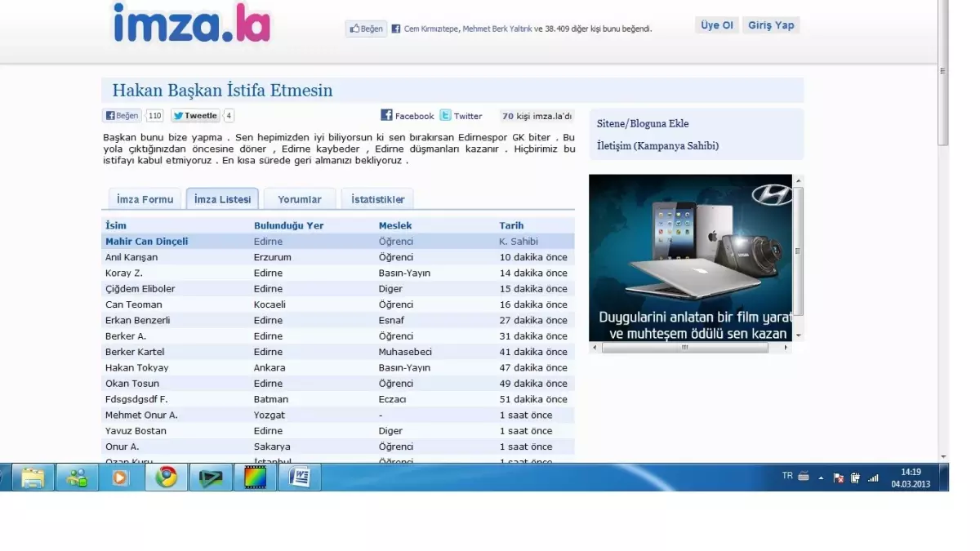Screen dimensions: 980x551
Task: Switch to the İmza Formu tab
Action: click(145, 199)
